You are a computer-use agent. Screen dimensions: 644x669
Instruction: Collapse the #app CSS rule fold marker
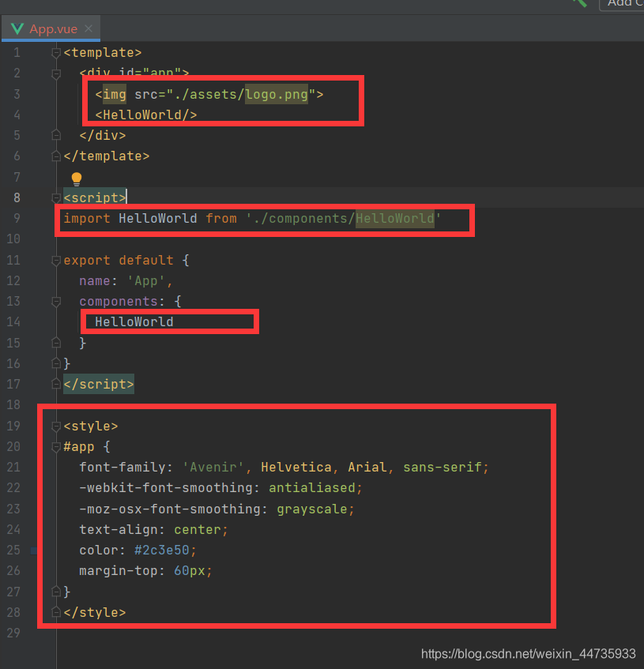pos(56,447)
